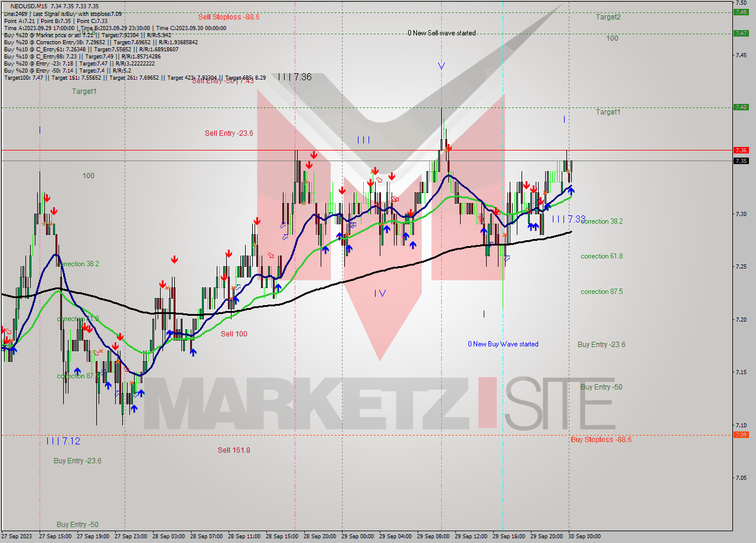Click the '28 Sep 15:00' time axis label

(282, 537)
